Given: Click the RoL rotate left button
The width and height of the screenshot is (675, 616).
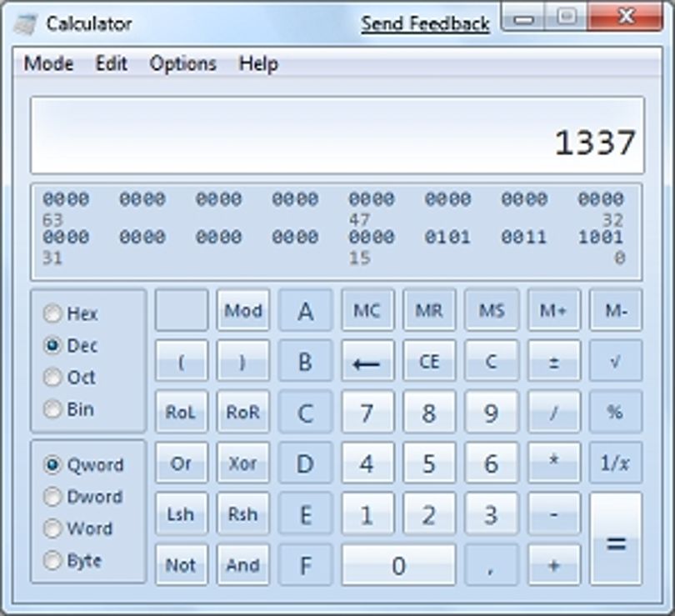Looking at the screenshot, I should [x=181, y=412].
